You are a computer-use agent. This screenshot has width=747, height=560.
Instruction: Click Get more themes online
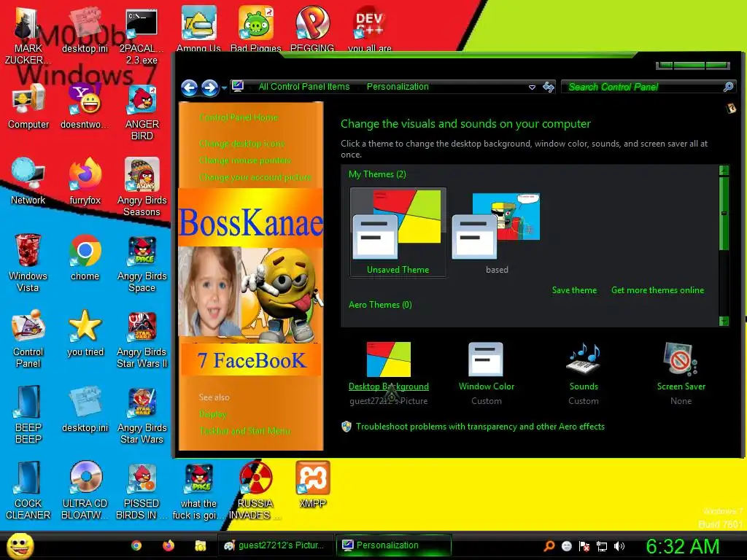657,290
